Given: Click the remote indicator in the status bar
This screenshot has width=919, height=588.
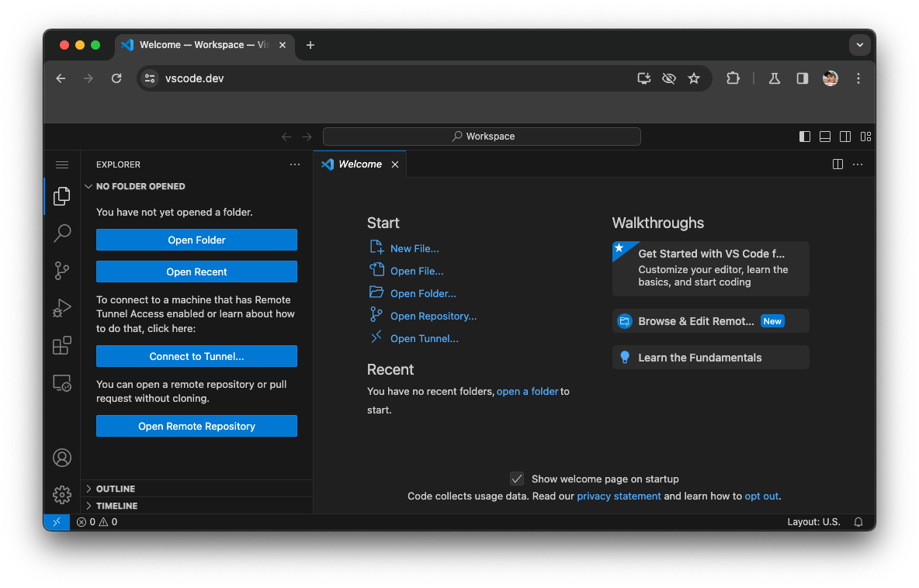Looking at the screenshot, I should tap(56, 522).
